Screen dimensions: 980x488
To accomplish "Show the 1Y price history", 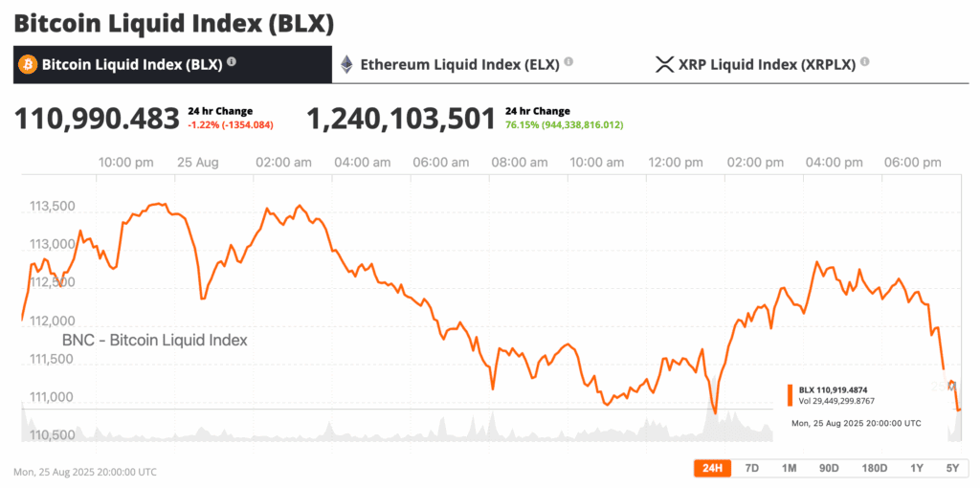I will click(917, 468).
